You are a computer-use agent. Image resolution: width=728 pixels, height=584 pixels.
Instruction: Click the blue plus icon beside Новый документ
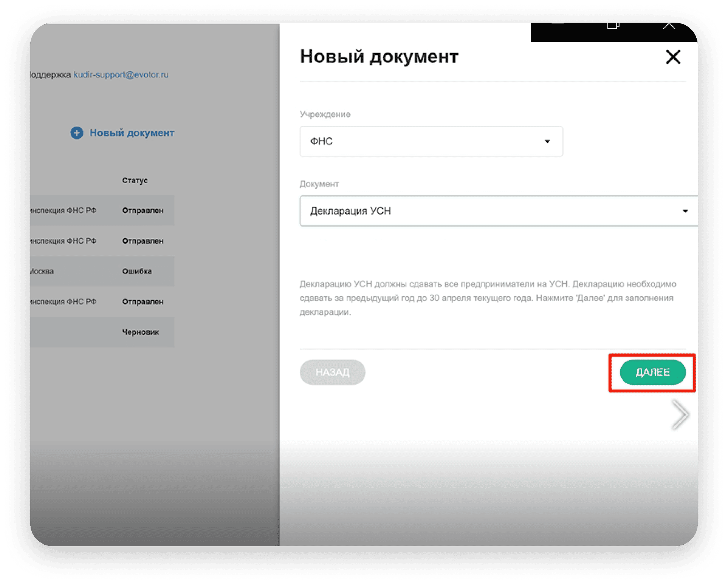(x=77, y=133)
